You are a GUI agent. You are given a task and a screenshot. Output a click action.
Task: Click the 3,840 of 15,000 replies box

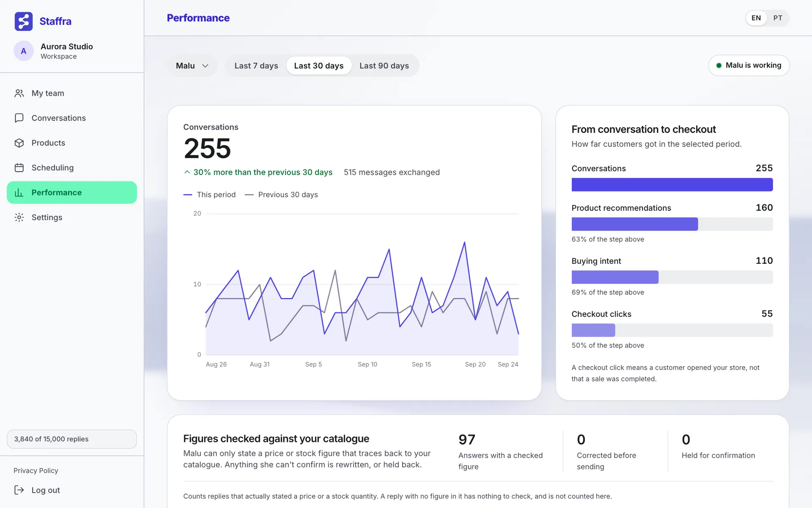pos(72,439)
